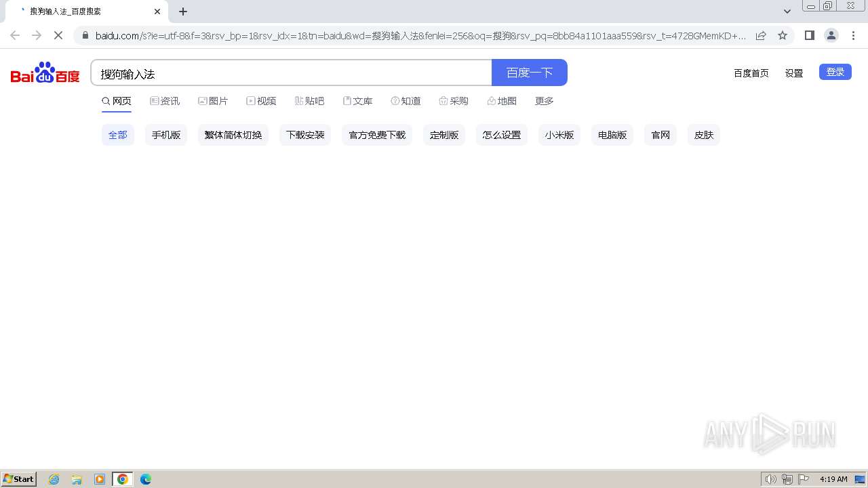Bookmark this page with the star
Screen dimensions: 868x488
click(783, 35)
